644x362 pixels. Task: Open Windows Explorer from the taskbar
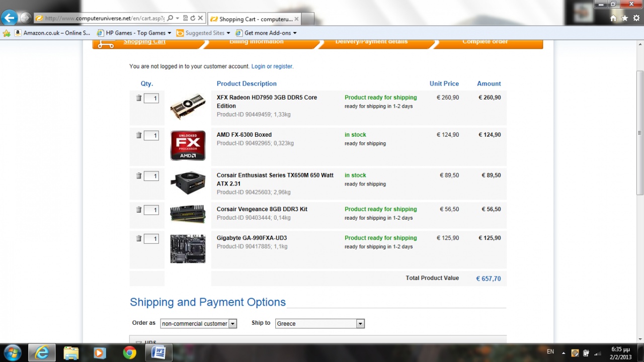pyautogui.click(x=71, y=352)
